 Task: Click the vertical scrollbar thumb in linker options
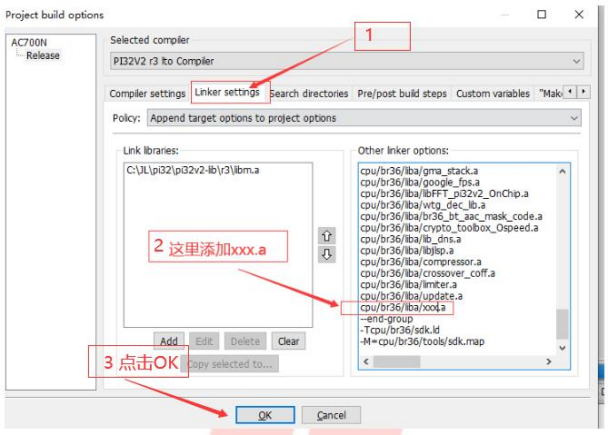(562, 324)
